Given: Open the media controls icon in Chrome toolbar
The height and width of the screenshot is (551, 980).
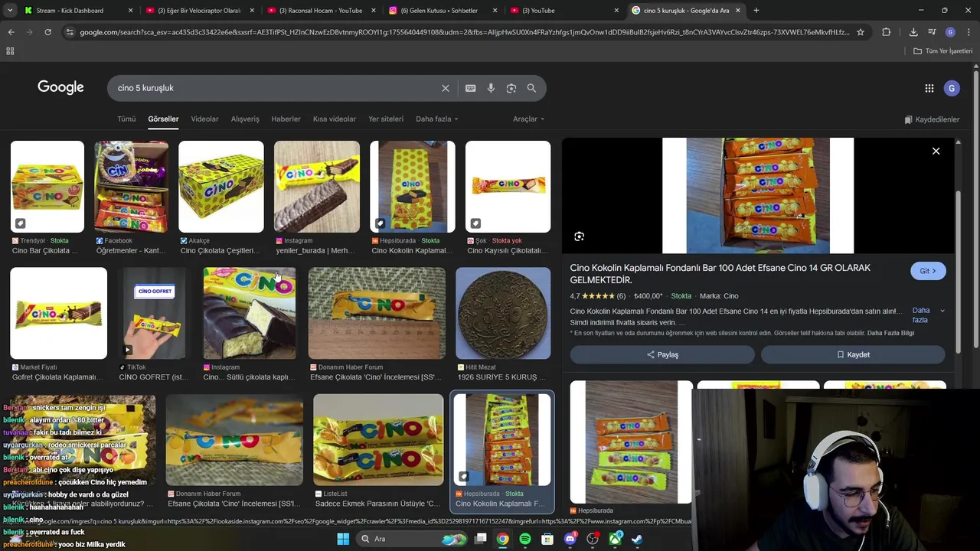Looking at the screenshot, I should (932, 32).
